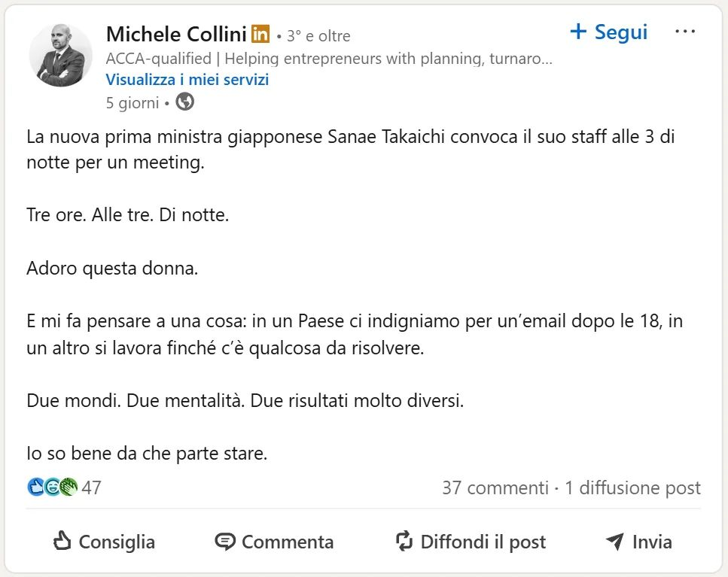
Task: Open the 37 commenti link
Action: (x=495, y=487)
